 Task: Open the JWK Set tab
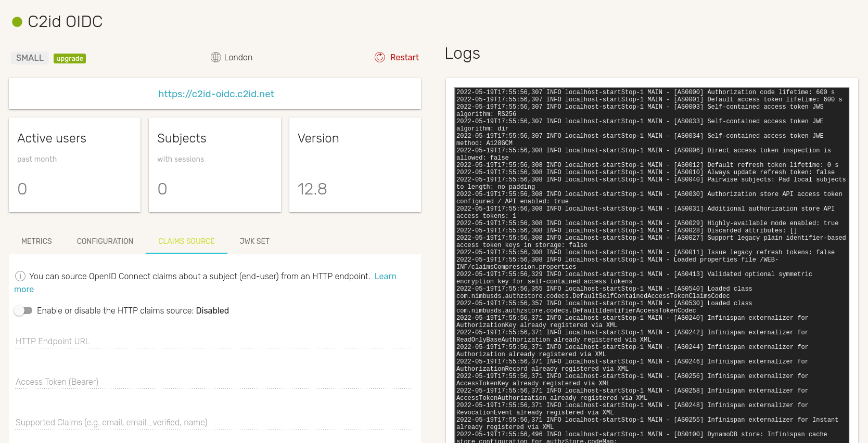[x=254, y=241]
